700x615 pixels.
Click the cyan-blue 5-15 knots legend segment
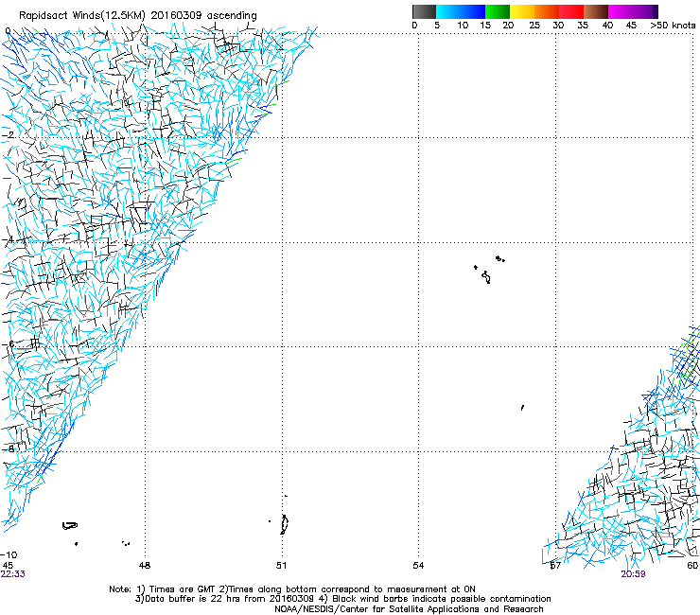tap(461, 11)
